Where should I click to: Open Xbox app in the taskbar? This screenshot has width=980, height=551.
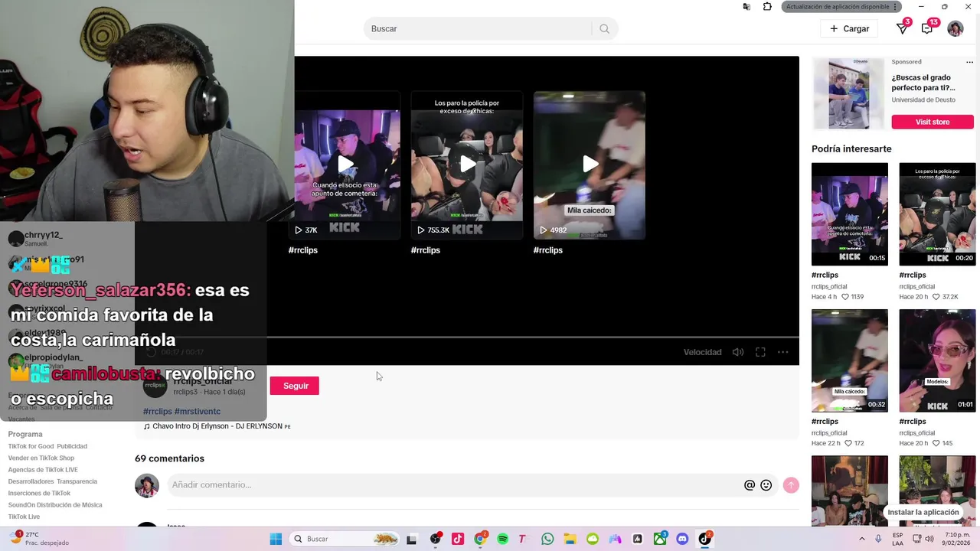(x=660, y=539)
